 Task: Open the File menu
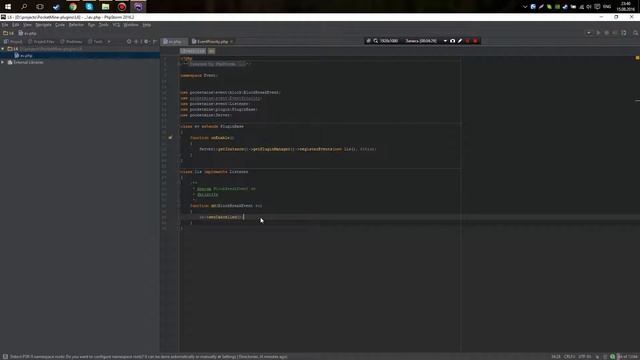click(5, 25)
